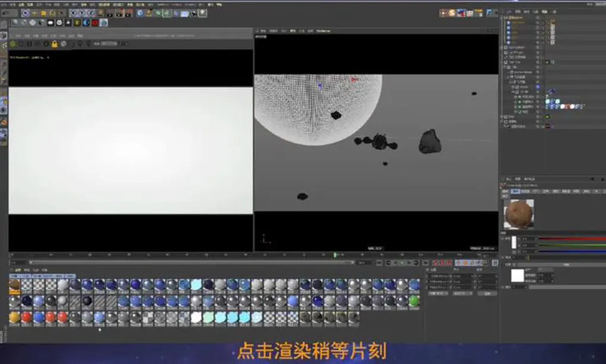606x364 pixels.
Task: Toggle the blue-highlighted visibility dot in object tree
Action: pos(538,87)
